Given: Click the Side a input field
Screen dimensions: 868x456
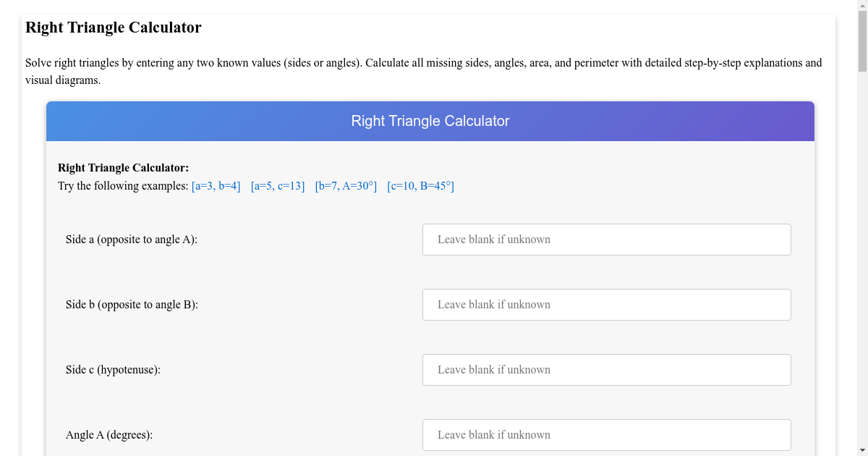Looking at the screenshot, I should pyautogui.click(x=606, y=239).
